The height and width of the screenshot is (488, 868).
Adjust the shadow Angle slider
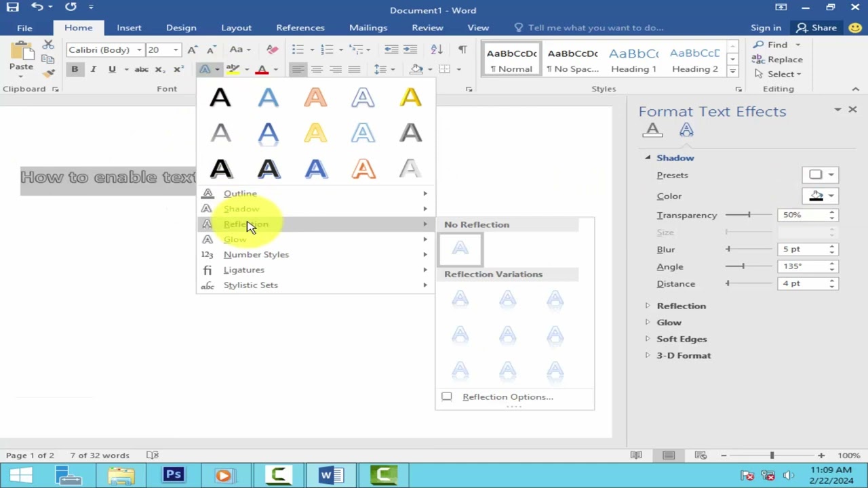click(743, 266)
